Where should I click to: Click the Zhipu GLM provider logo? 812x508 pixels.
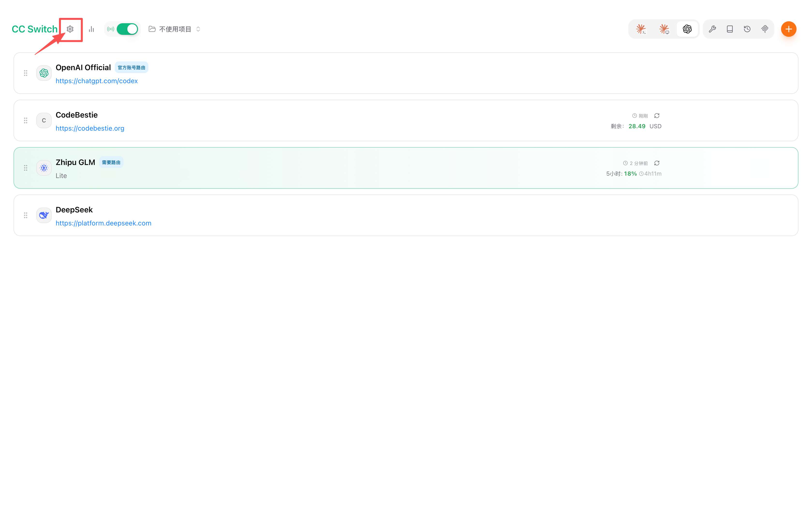pyautogui.click(x=44, y=168)
